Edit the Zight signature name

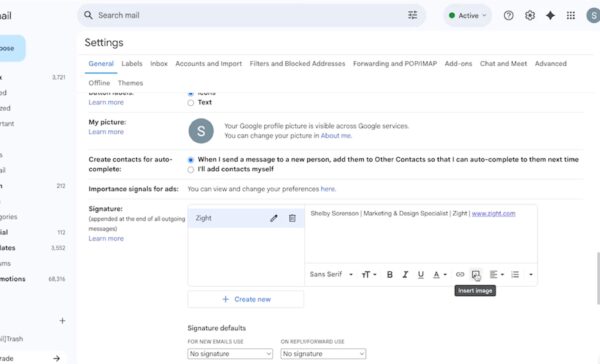tap(274, 218)
